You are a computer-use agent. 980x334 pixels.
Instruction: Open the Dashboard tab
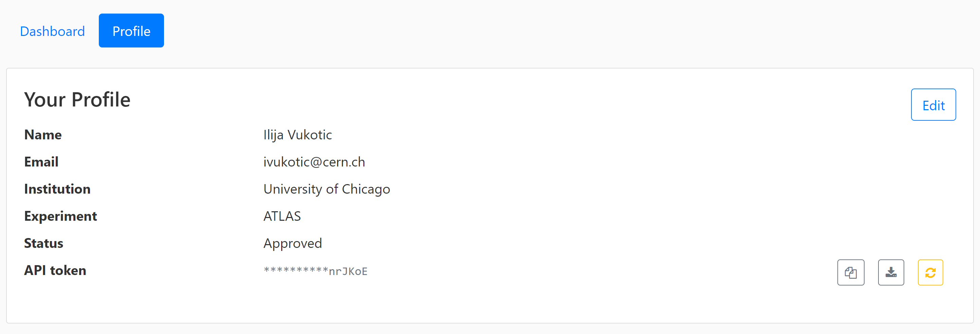click(x=53, y=31)
